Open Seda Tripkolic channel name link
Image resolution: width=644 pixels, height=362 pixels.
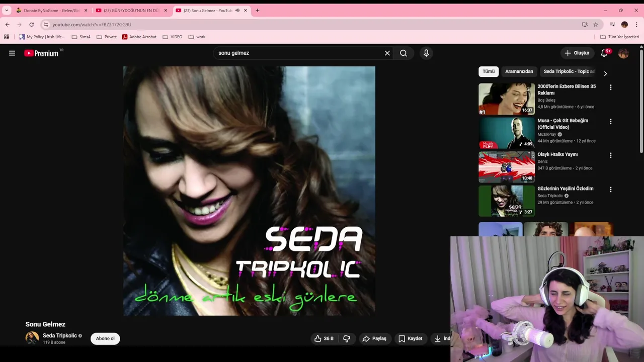tap(60, 335)
